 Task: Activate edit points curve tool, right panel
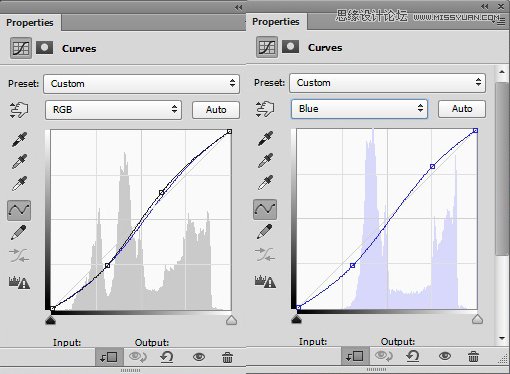(265, 209)
